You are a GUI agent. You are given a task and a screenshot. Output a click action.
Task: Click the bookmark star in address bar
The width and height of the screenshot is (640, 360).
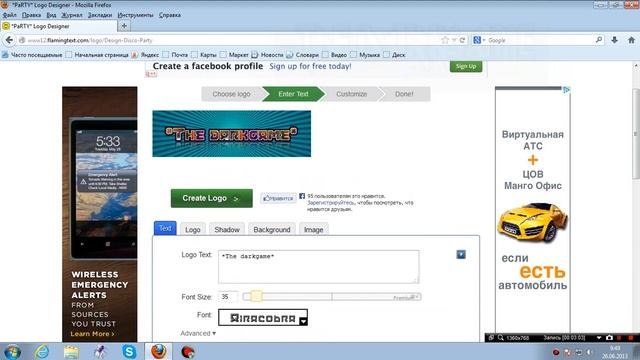coord(445,40)
